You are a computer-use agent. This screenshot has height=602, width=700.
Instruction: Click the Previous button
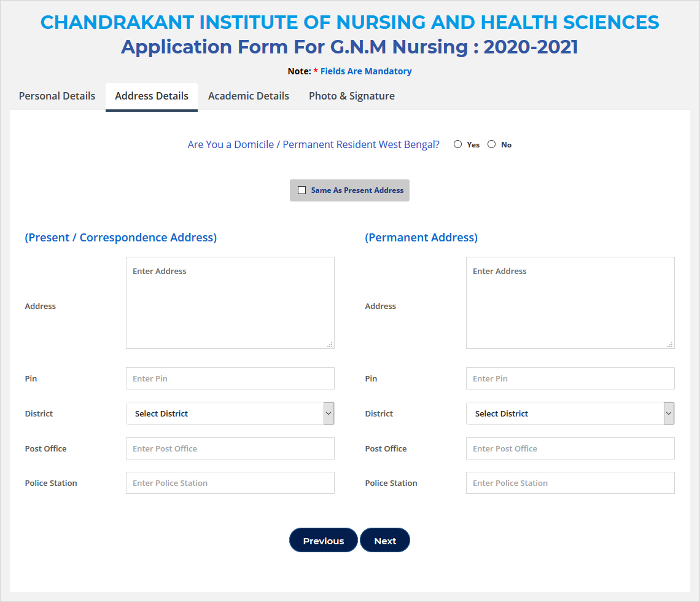324,541
